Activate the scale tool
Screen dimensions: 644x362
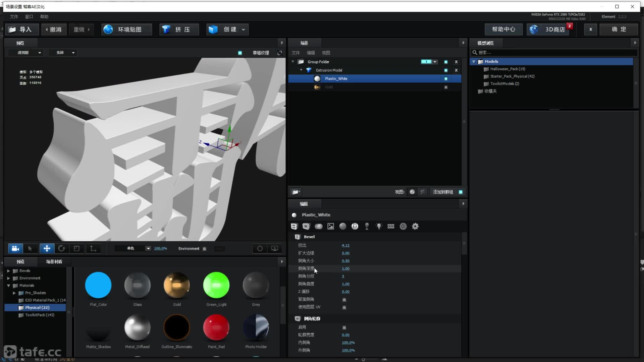76,248
